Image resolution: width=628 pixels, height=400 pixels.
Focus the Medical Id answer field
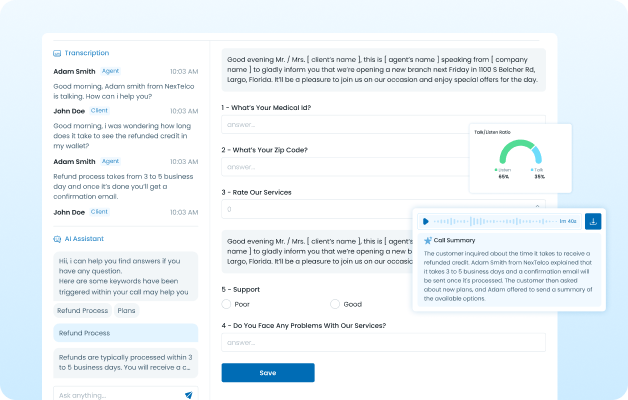[x=344, y=125]
